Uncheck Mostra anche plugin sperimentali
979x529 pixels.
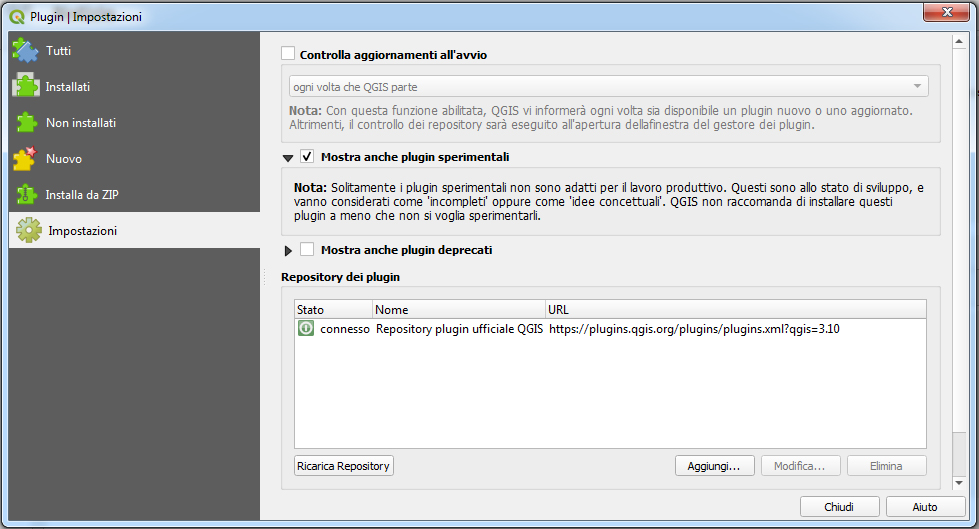click(x=307, y=156)
